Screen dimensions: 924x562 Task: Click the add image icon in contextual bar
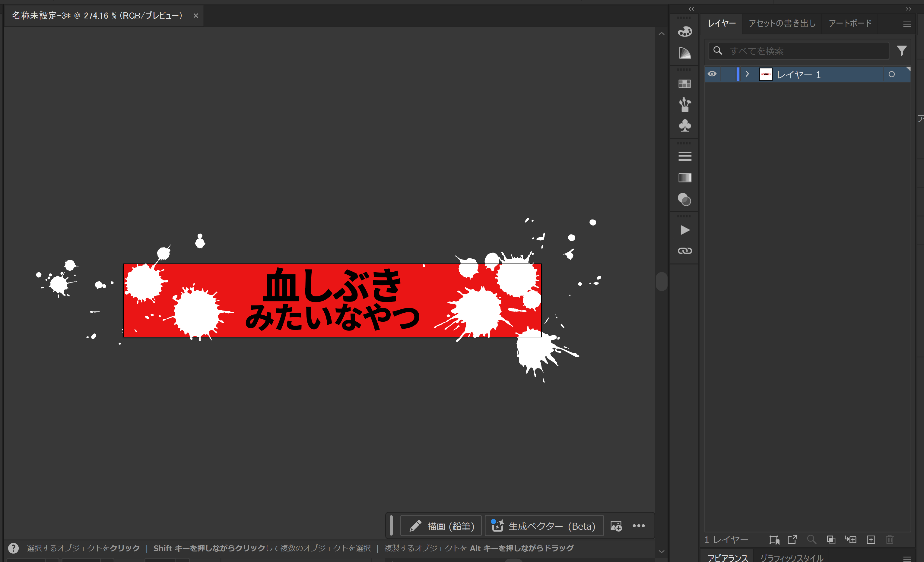click(616, 526)
